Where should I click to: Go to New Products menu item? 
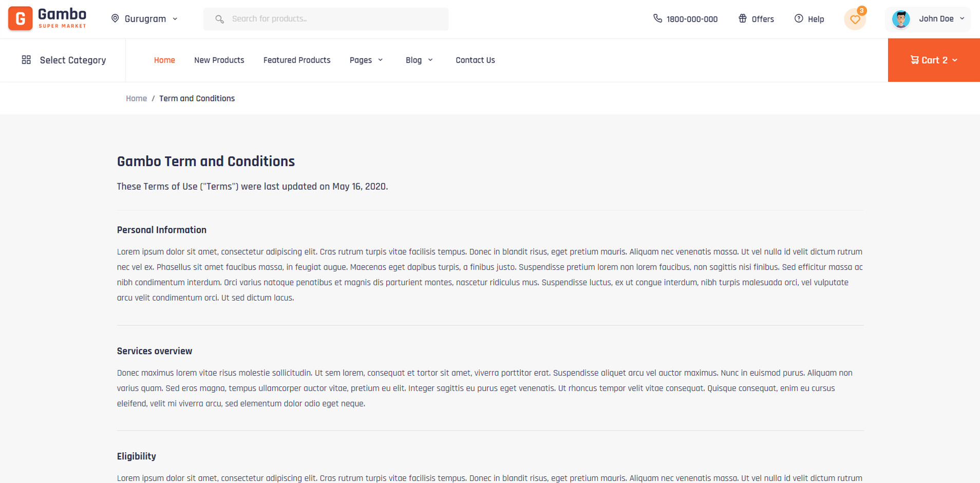tap(219, 60)
